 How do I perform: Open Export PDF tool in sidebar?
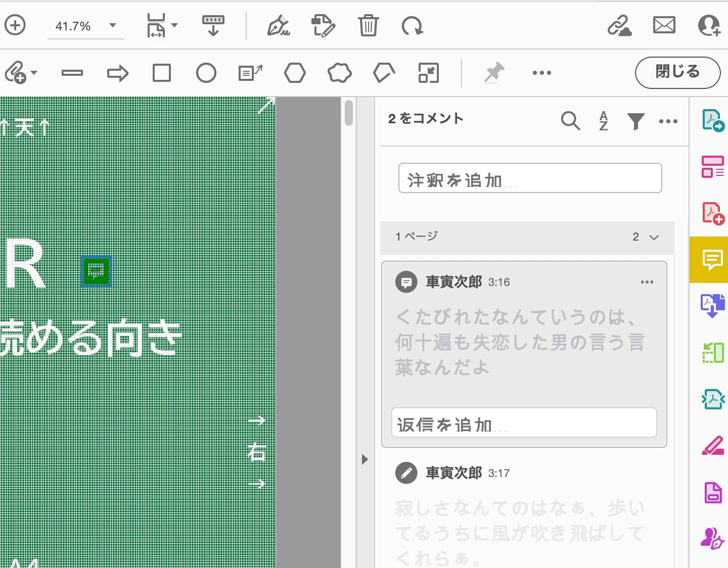(713, 120)
